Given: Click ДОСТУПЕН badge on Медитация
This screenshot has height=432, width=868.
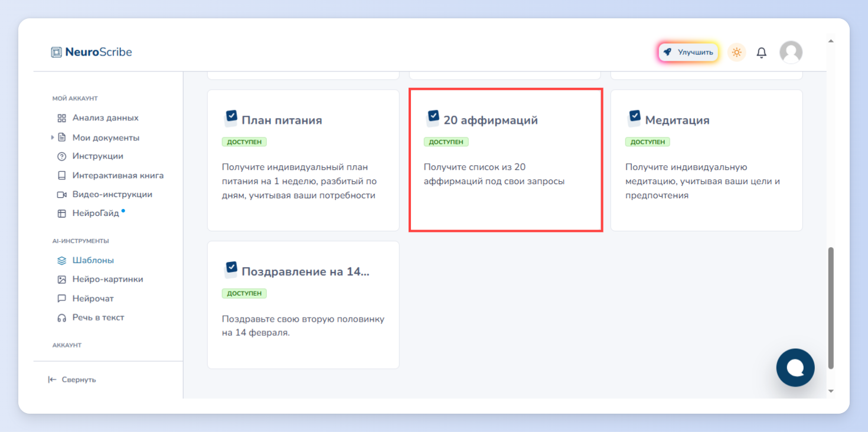Looking at the screenshot, I should (x=648, y=142).
